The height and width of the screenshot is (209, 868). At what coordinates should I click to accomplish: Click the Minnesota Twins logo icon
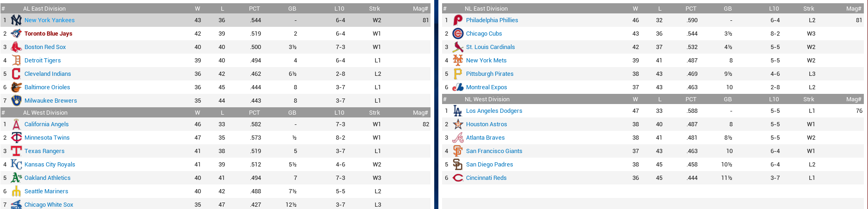coord(16,138)
